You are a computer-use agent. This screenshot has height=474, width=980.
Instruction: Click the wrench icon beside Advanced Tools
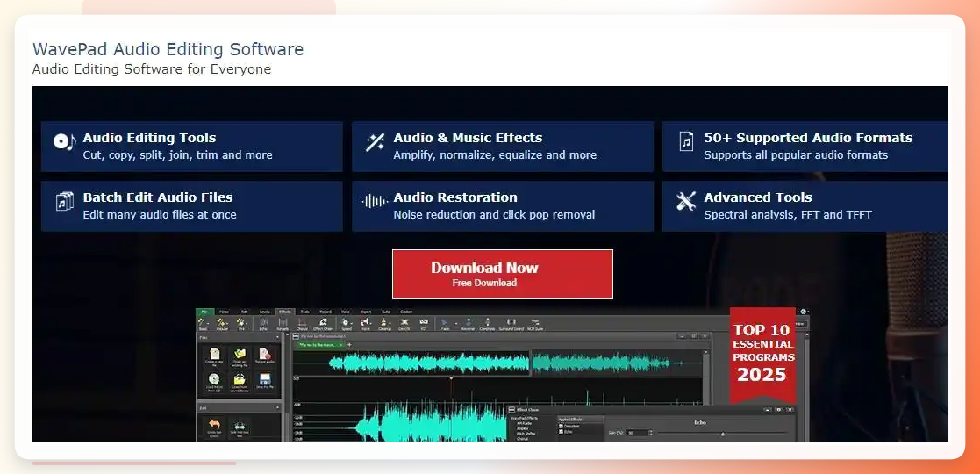point(685,201)
